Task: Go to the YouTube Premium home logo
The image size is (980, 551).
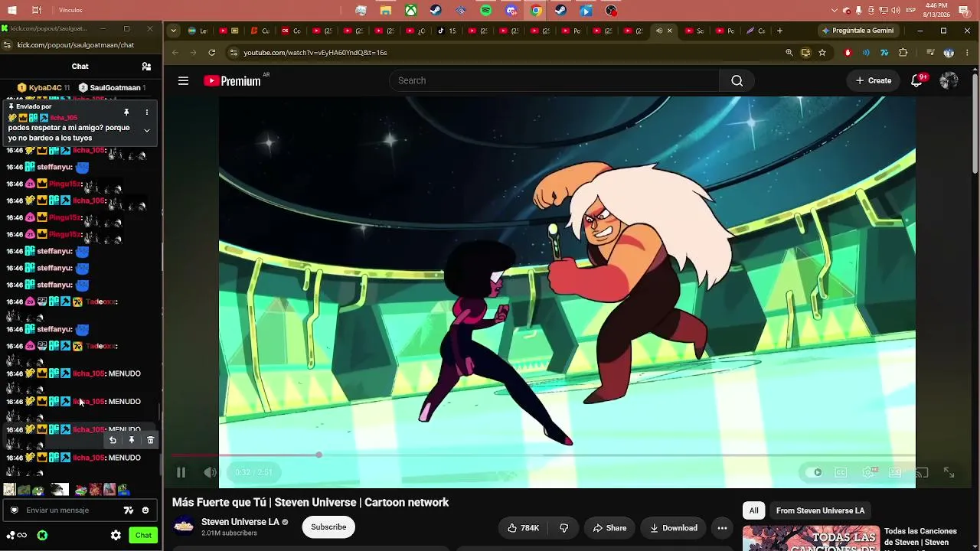Action: [x=232, y=81]
